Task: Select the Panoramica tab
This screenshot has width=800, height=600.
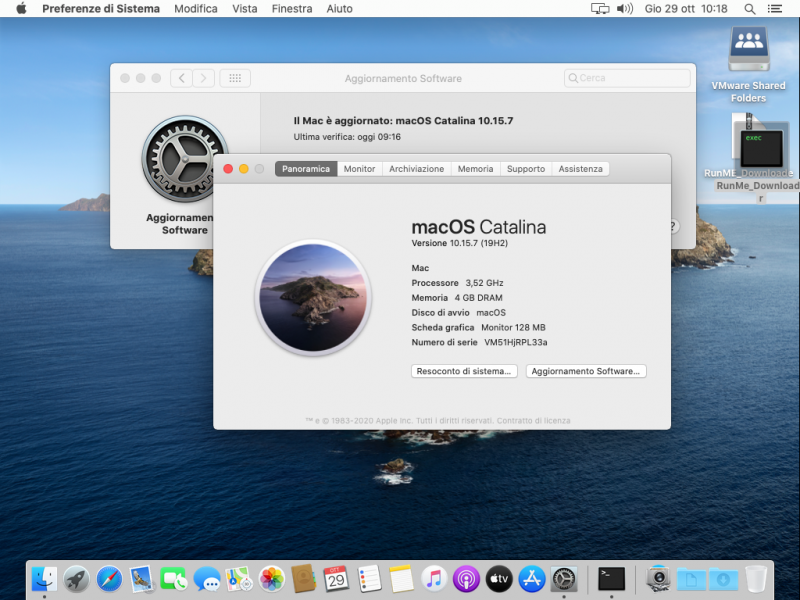Action: 306,169
